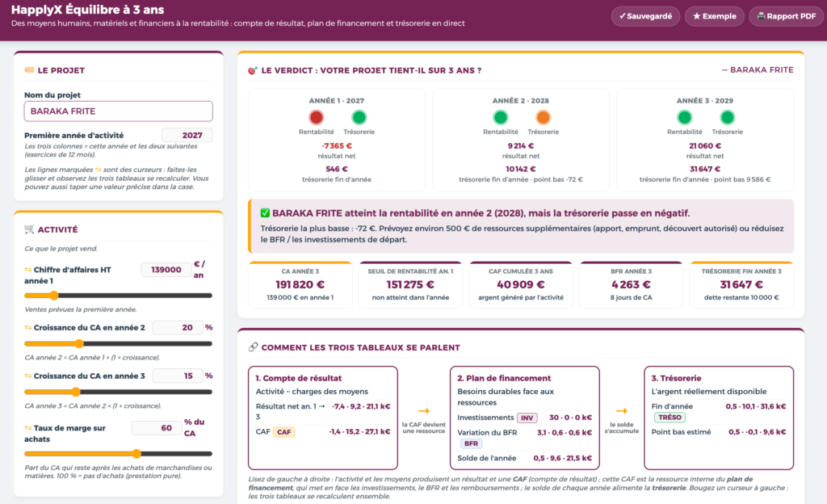Click the CAF badge in Compte de résultat
827x504 pixels.
pos(283,432)
